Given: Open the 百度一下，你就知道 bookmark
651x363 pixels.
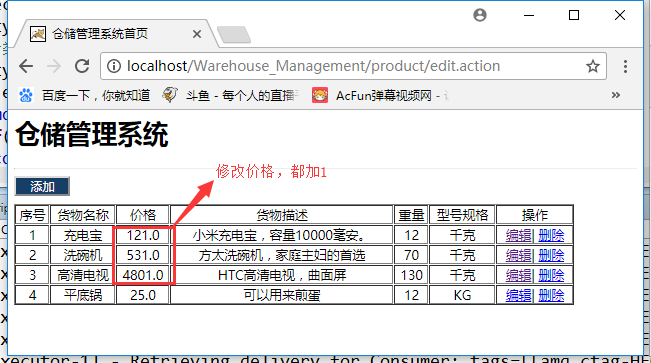Looking at the screenshot, I should point(85,96).
